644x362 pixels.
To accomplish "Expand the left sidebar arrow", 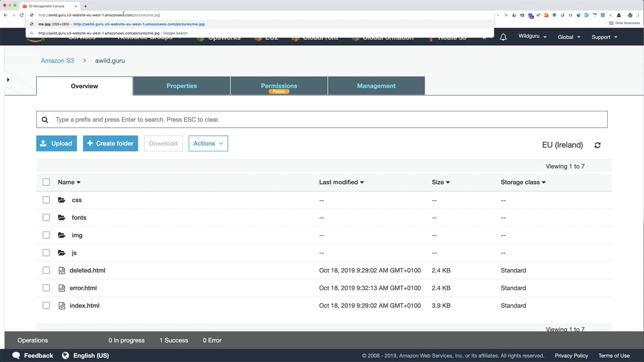I will (x=8, y=79).
